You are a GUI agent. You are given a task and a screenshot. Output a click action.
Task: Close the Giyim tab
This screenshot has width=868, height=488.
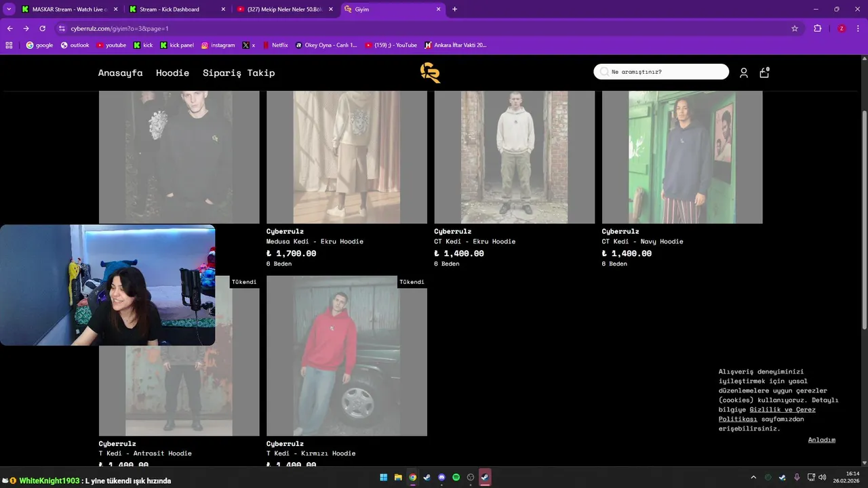click(x=438, y=9)
